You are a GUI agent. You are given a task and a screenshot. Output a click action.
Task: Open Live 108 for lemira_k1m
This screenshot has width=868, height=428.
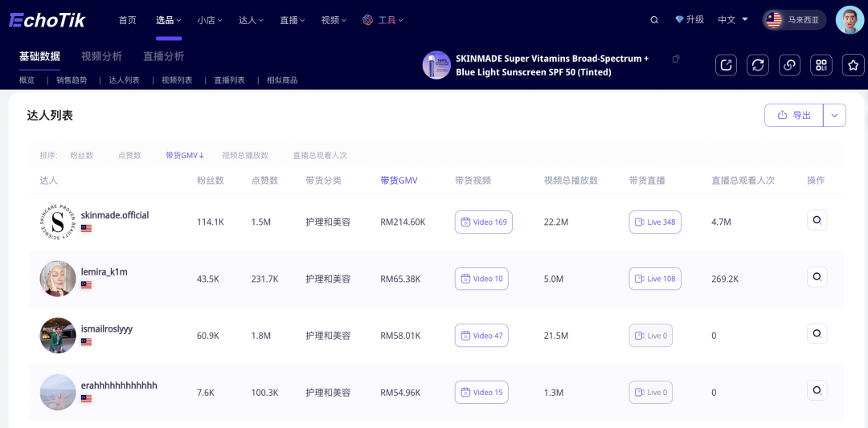(656, 279)
